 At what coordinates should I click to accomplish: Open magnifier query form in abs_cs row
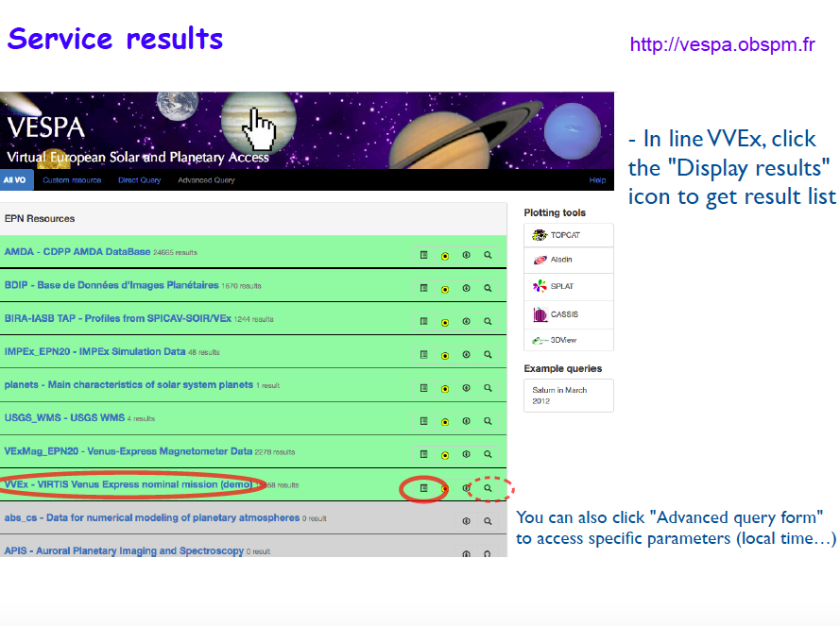[488, 521]
